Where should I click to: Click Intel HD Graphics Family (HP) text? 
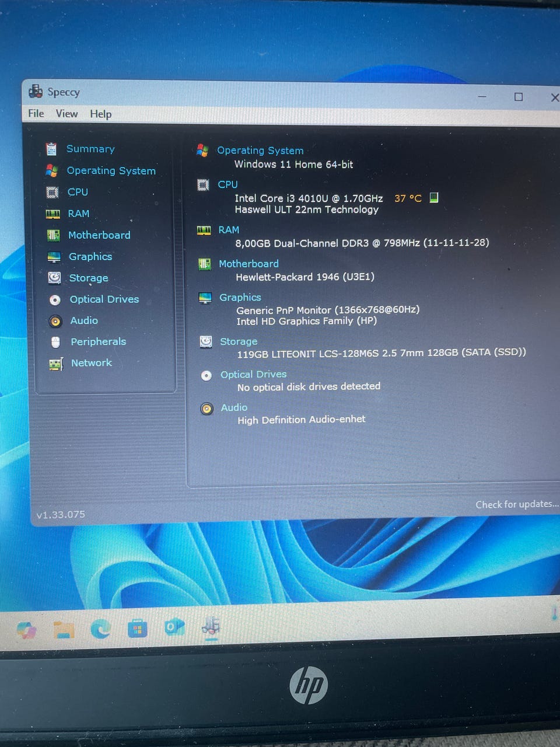[307, 321]
